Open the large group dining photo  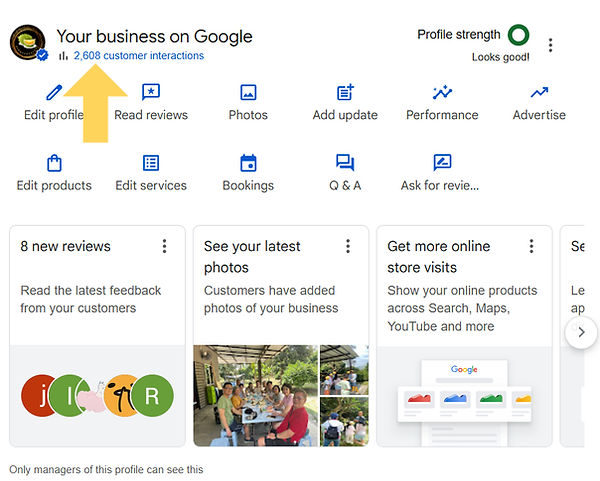tap(256, 395)
